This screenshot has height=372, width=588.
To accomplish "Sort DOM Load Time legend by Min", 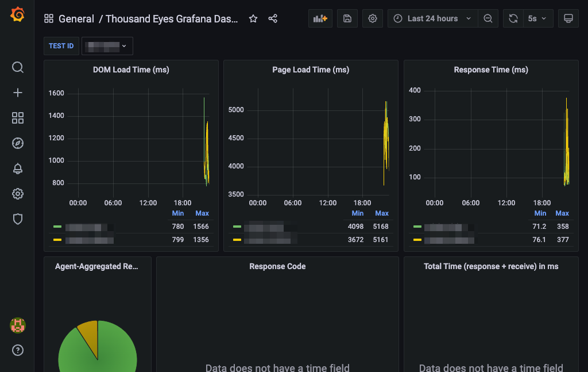I will click(x=178, y=213).
